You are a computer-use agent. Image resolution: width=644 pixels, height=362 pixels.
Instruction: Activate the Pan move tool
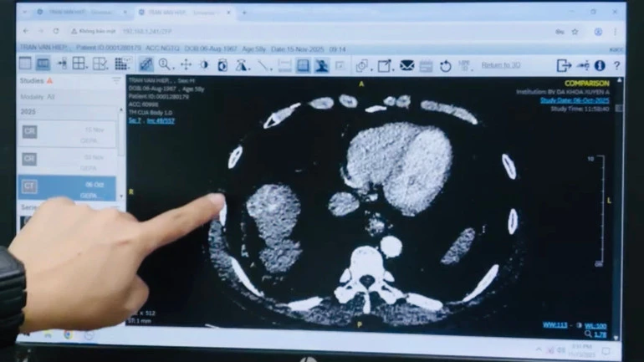pyautogui.click(x=186, y=64)
